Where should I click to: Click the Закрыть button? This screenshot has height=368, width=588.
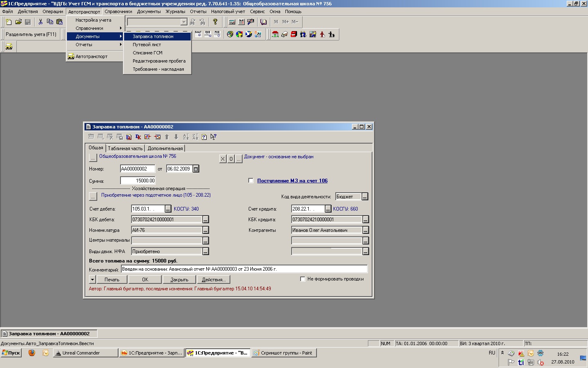click(179, 280)
